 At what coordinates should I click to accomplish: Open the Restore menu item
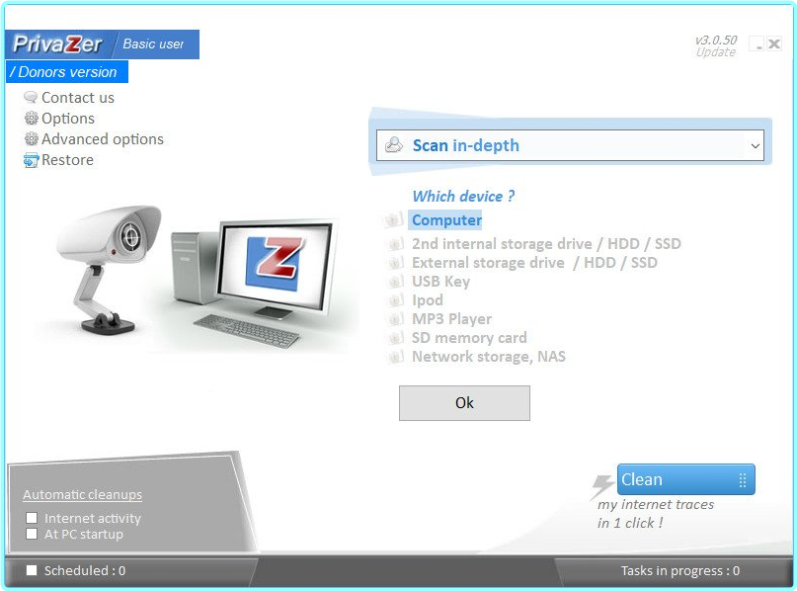[67, 160]
